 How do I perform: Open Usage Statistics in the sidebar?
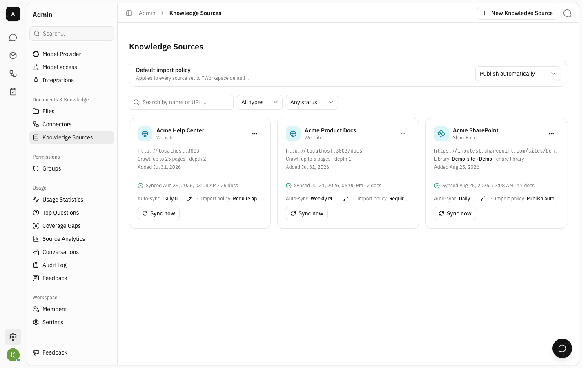71,200
